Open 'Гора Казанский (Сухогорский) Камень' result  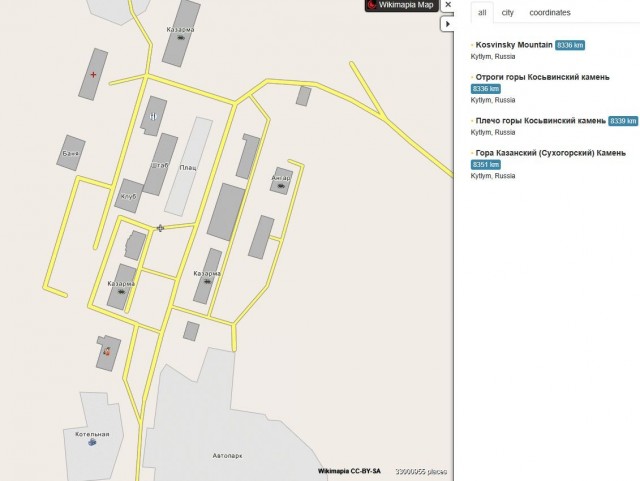(551, 153)
